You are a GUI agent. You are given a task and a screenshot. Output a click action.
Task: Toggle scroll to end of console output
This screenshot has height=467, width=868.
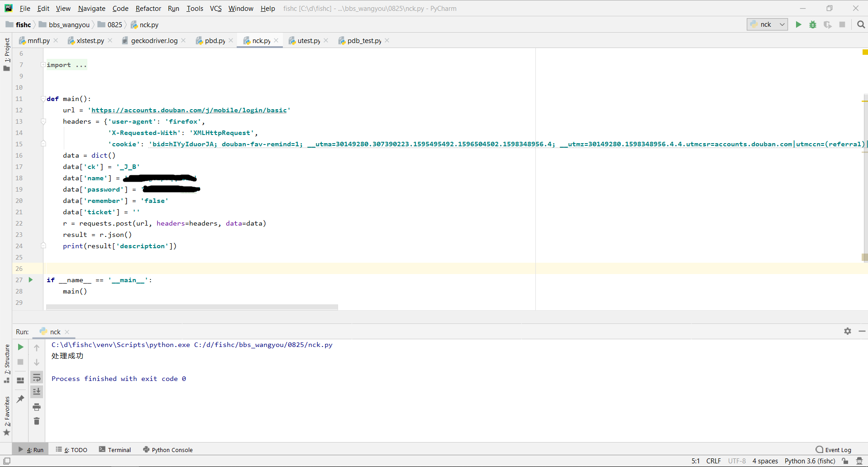click(x=37, y=391)
